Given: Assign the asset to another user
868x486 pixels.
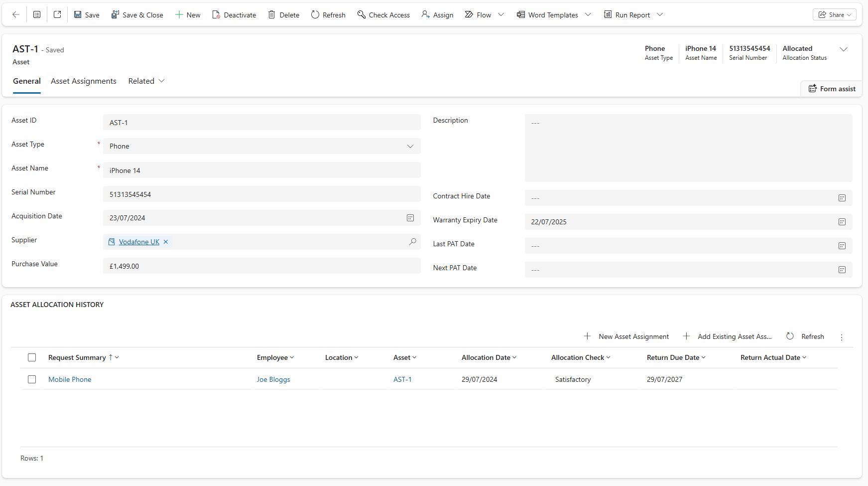Looking at the screenshot, I should [x=437, y=14].
